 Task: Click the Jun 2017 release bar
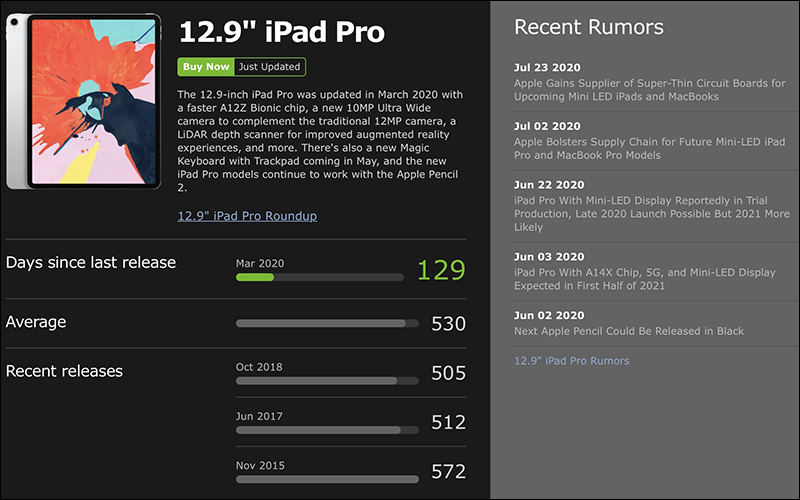point(327,430)
